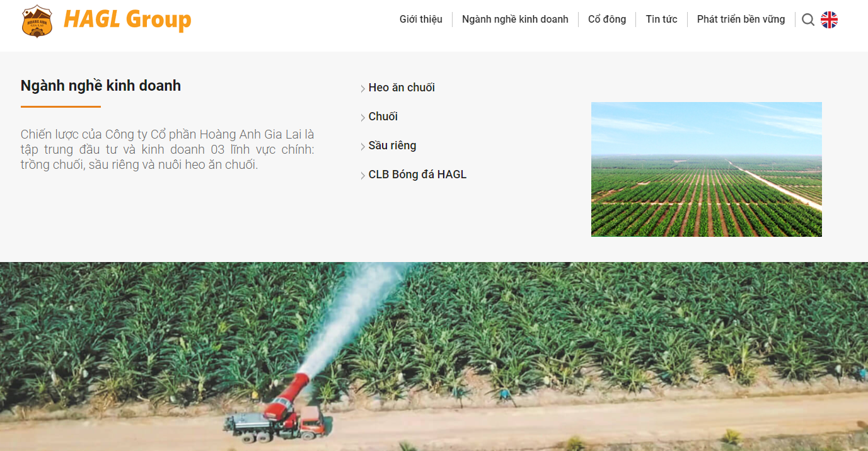
Task: Expand the Phát triển bền vững menu
Action: click(741, 19)
